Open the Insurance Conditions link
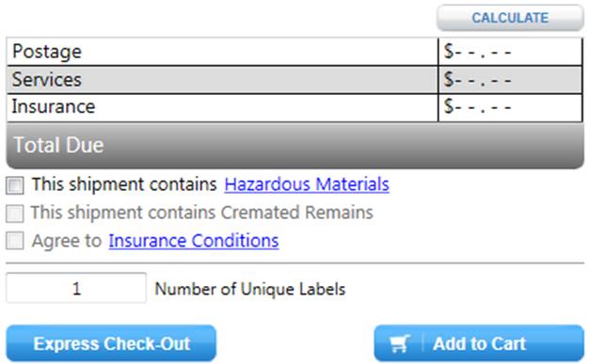This screenshot has width=590, height=364. [194, 241]
